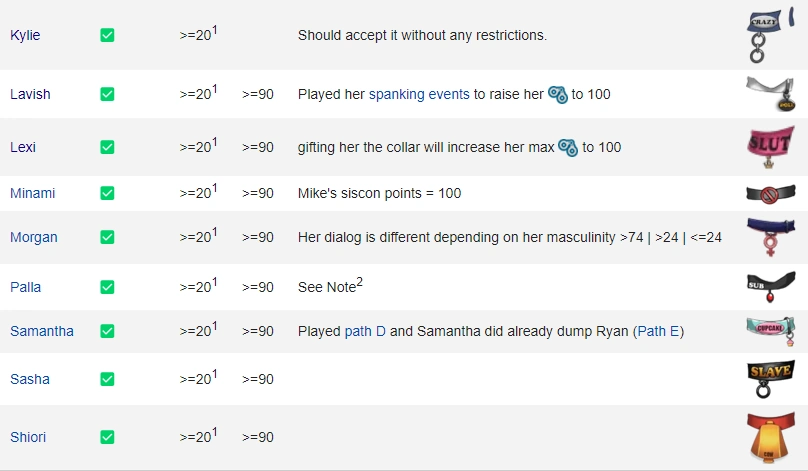
Task: Click the black collar icon in Palla's row
Action: [770, 287]
